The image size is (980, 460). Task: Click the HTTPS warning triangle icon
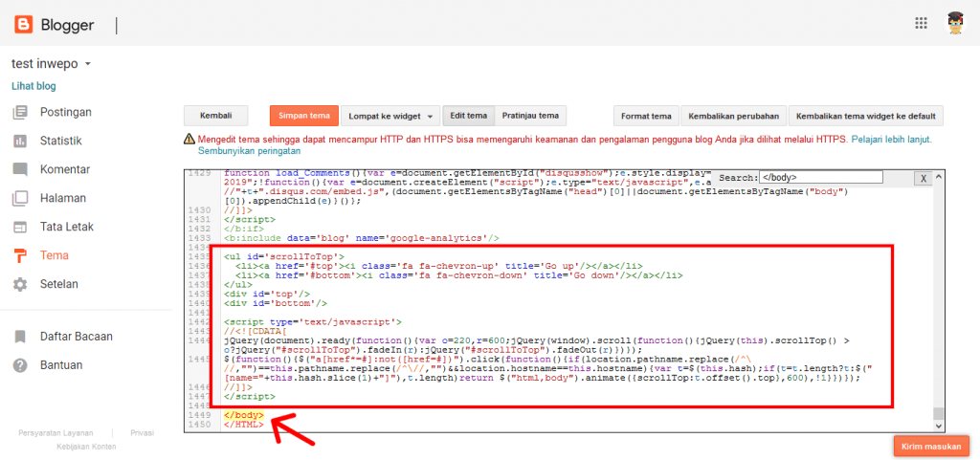click(189, 140)
